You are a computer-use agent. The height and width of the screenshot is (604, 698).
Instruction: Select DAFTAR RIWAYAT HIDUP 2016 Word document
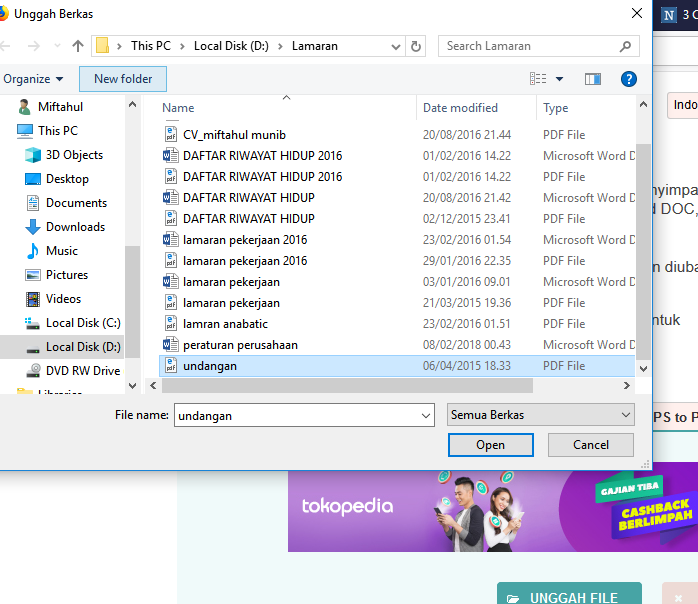397,155
